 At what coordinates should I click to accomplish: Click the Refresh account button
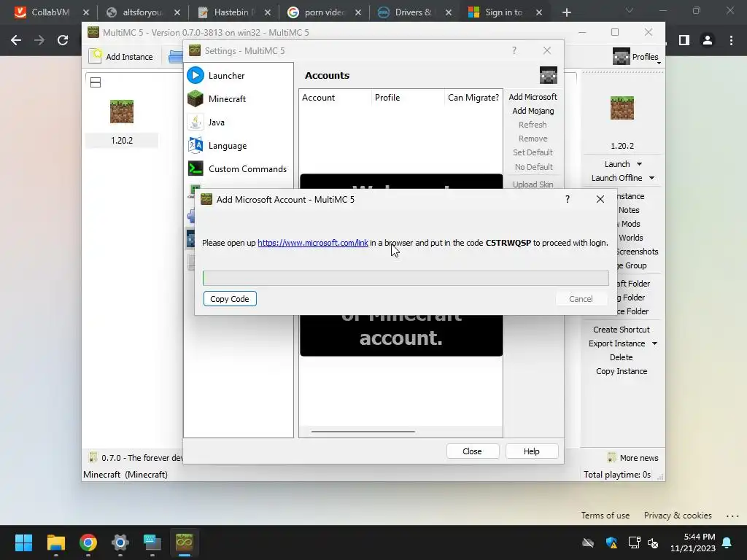[x=533, y=124]
